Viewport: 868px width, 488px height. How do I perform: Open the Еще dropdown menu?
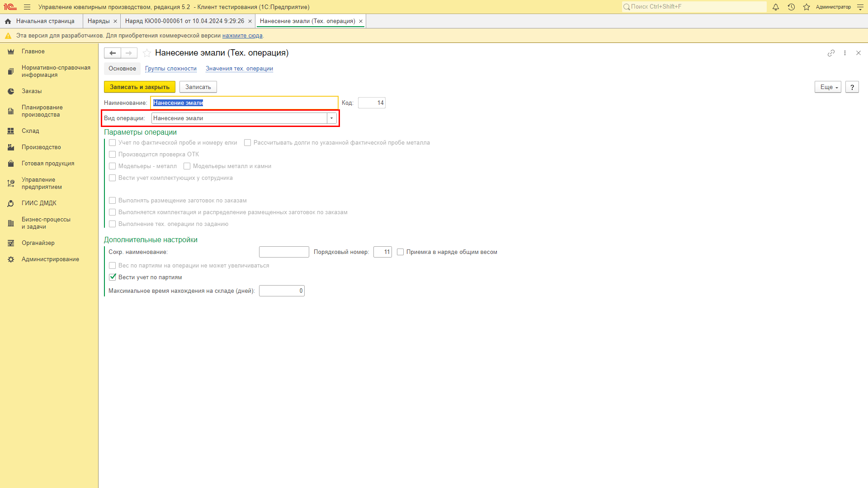pos(828,87)
